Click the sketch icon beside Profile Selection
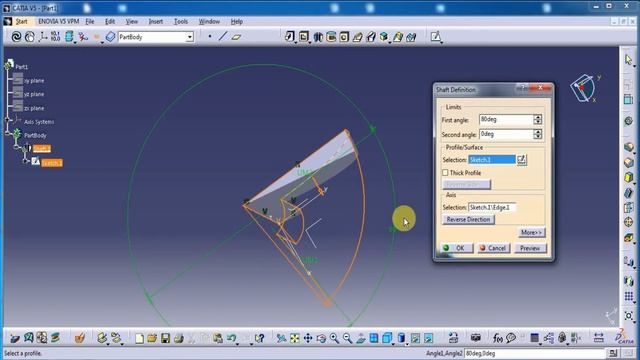The width and height of the screenshot is (640, 360). pyautogui.click(x=522, y=160)
